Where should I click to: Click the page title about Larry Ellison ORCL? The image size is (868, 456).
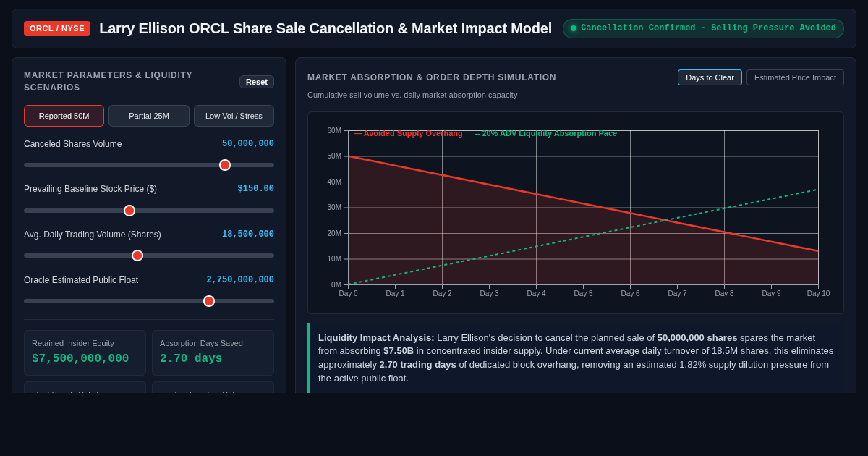pos(325,28)
